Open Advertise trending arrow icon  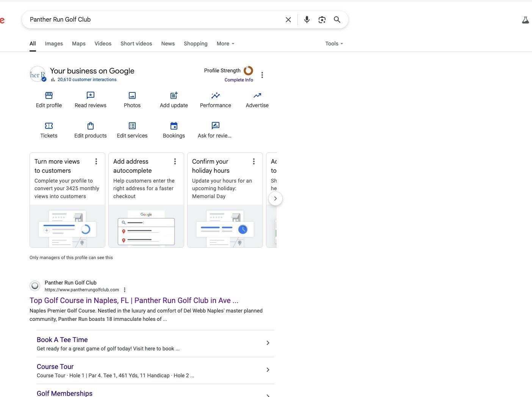[x=257, y=95]
